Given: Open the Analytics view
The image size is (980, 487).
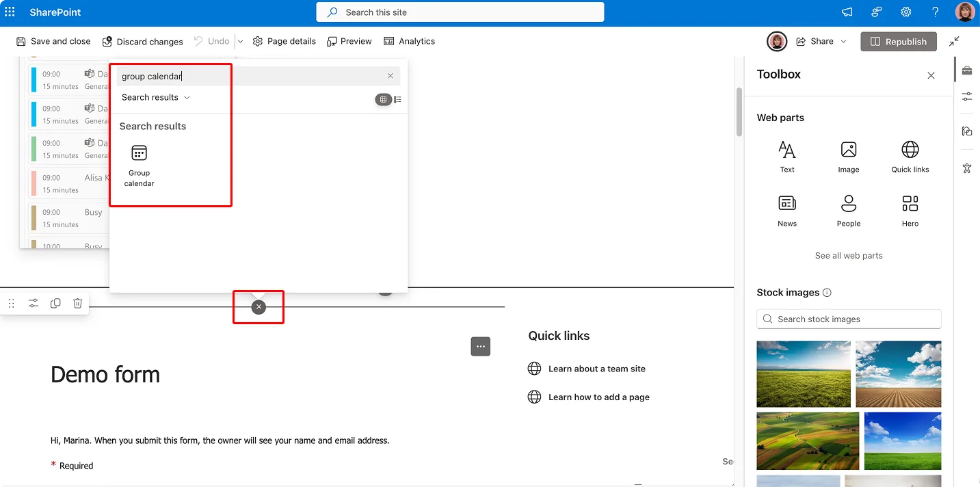Looking at the screenshot, I should (410, 41).
